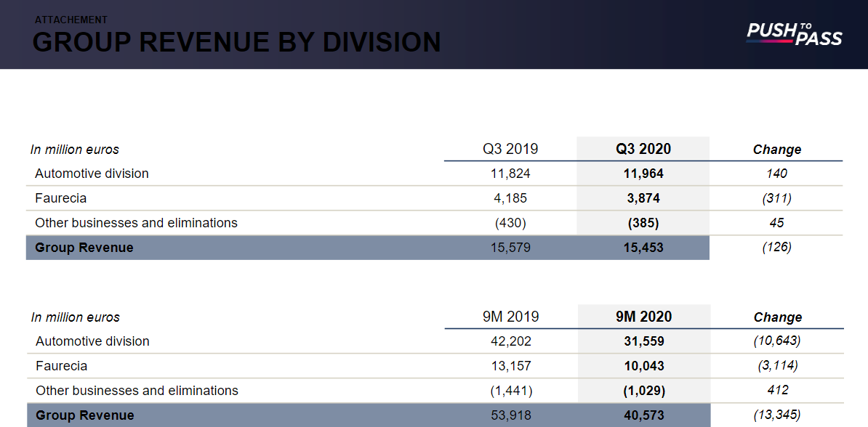
Task: Select the Q3 2020 automotive value 11,964
Action: coord(643,174)
